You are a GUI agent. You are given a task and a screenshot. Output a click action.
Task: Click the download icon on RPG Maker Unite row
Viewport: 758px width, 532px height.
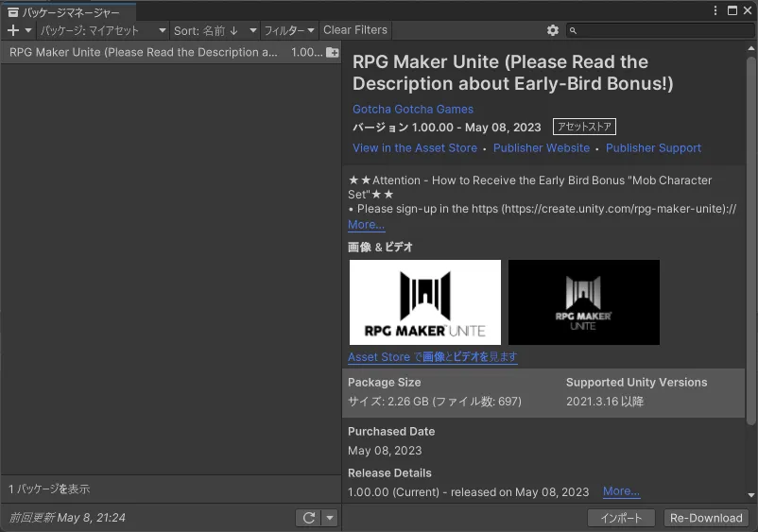pos(332,53)
